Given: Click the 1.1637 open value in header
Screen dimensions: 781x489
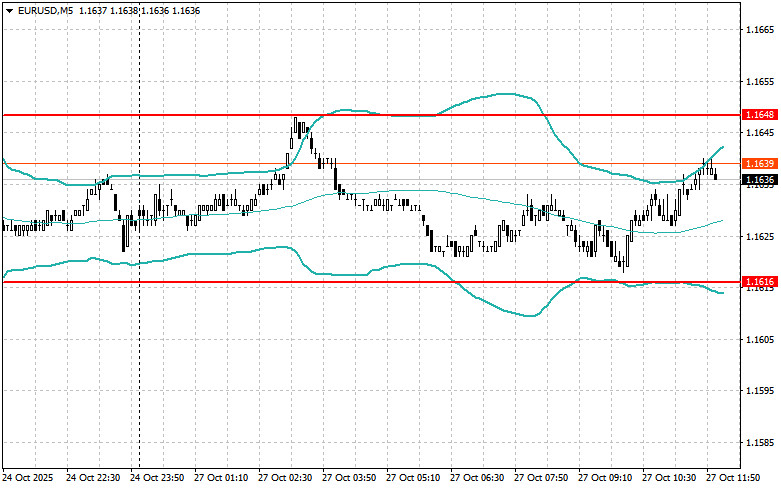Looking at the screenshot, I should (x=93, y=10).
